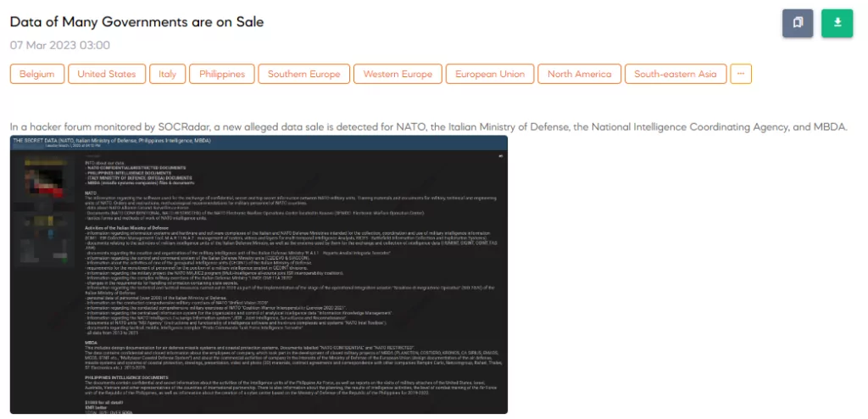The width and height of the screenshot is (868, 419).
Task: Click the title 'Data of Many Governments are on Sale'
Action: click(136, 21)
